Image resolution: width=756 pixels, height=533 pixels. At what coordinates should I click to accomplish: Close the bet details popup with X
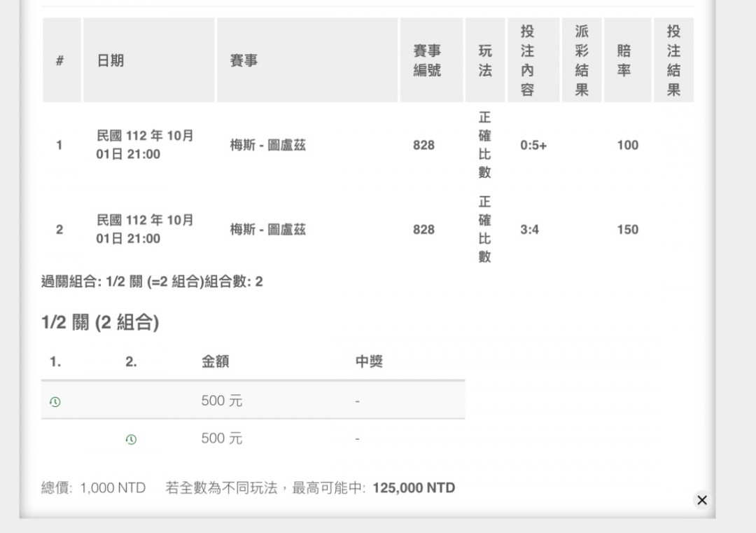click(702, 500)
